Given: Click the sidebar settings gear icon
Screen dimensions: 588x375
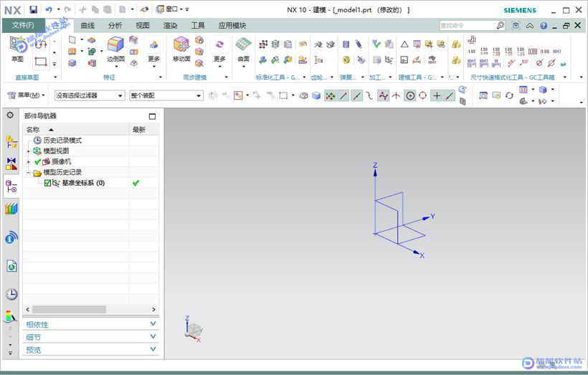Looking at the screenshot, I should click(10, 115).
